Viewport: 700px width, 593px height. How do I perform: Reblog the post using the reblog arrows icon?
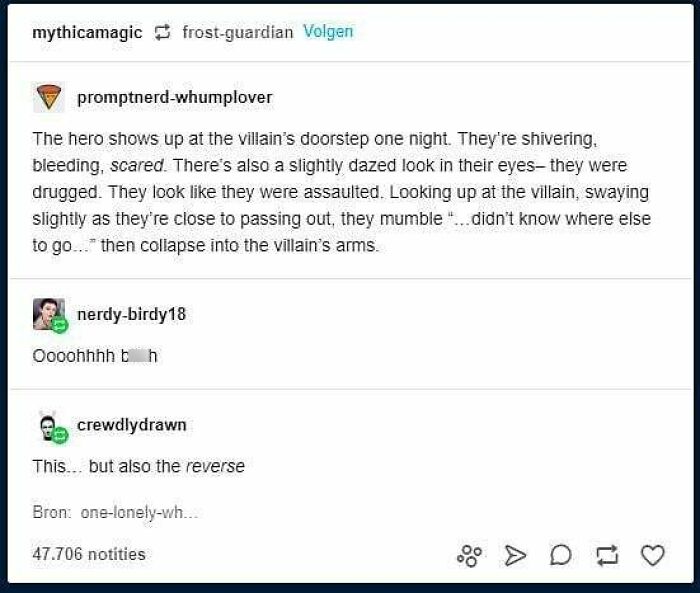[x=608, y=555]
